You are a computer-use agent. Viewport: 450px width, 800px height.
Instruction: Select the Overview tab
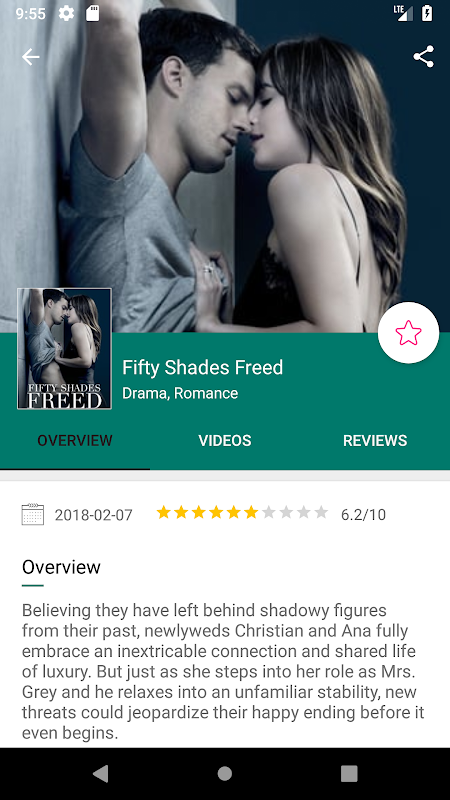(75, 441)
